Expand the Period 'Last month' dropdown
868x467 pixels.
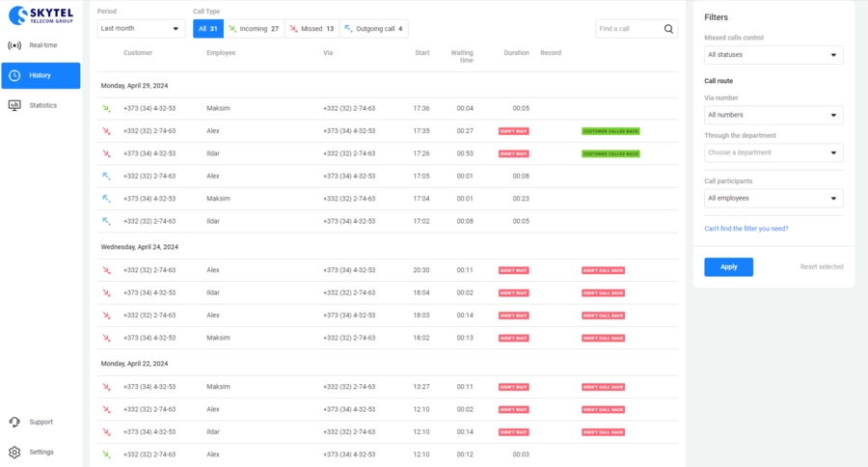[141, 29]
